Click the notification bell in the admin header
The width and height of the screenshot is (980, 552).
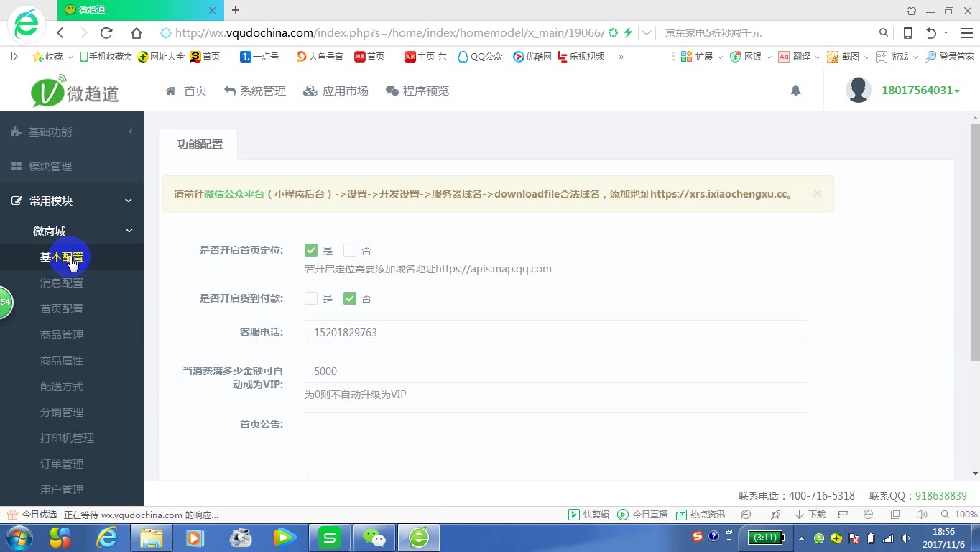pyautogui.click(x=795, y=91)
